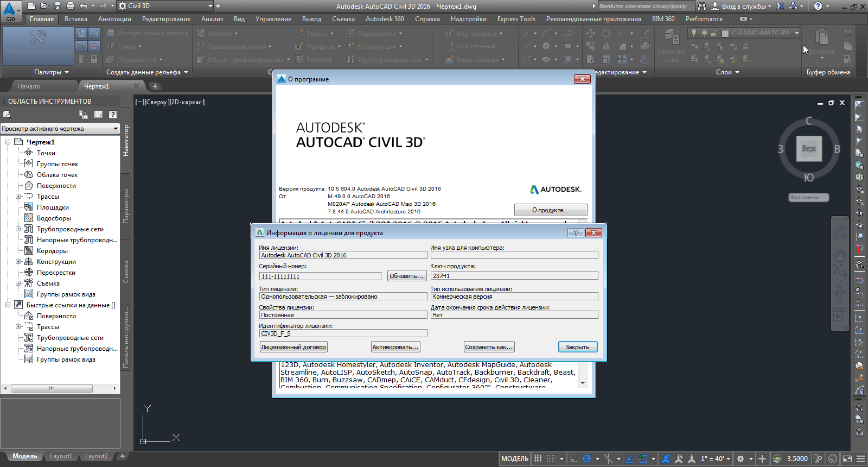Toggle isometric drafting in status bar
This screenshot has width=868, height=467.
pos(608,459)
